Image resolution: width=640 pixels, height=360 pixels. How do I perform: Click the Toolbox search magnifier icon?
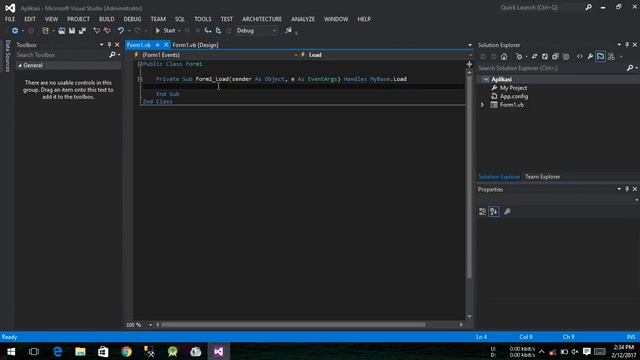pyautogui.click(x=112, y=55)
